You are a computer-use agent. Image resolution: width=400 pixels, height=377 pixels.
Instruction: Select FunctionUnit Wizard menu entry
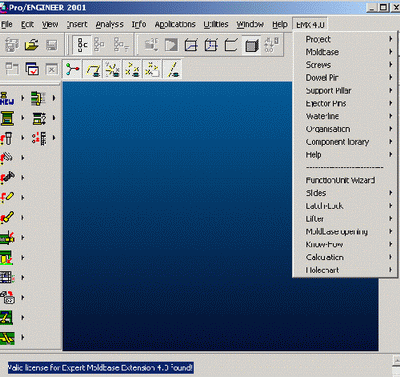[340, 180]
